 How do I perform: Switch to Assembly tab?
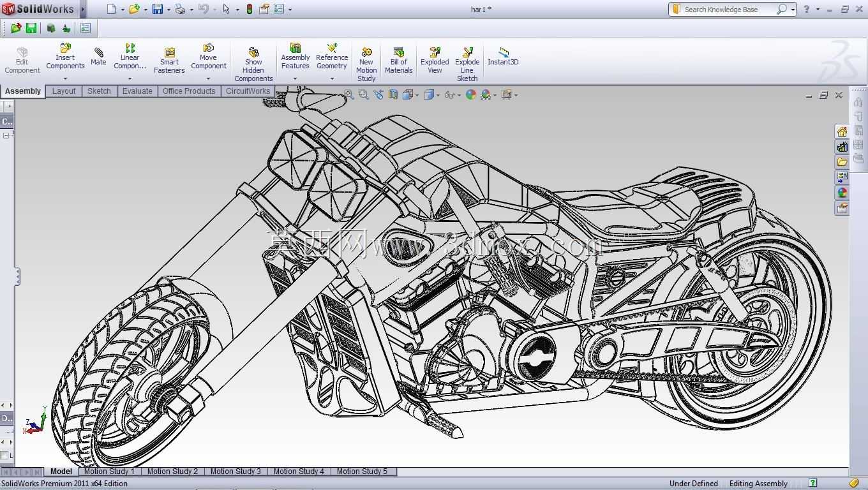pyautogui.click(x=23, y=91)
